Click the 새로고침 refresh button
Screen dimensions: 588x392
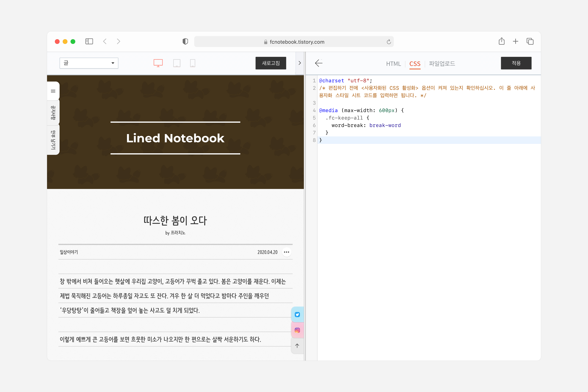click(x=271, y=63)
